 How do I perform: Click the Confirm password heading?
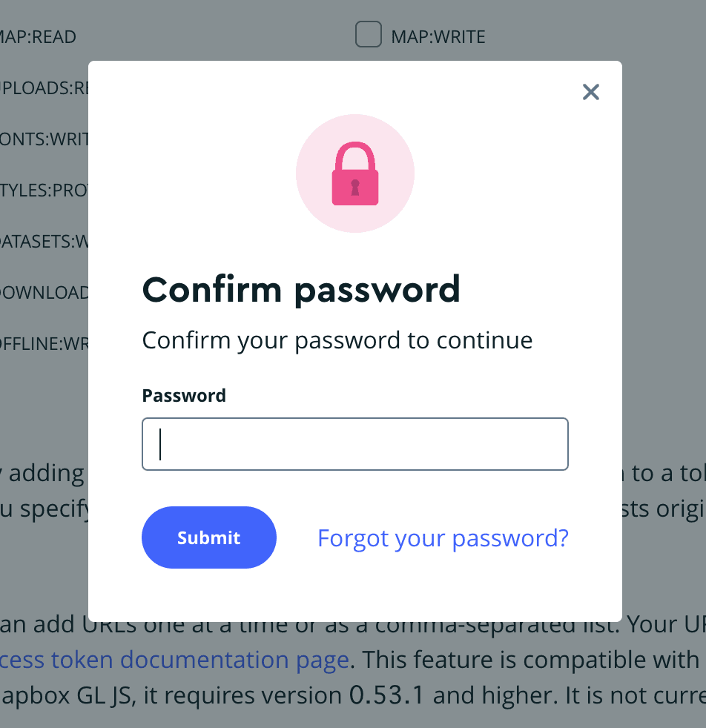tap(301, 291)
